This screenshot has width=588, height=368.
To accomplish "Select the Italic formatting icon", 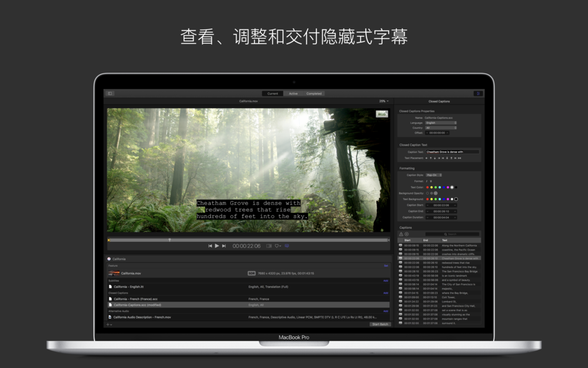I will [x=426, y=181].
